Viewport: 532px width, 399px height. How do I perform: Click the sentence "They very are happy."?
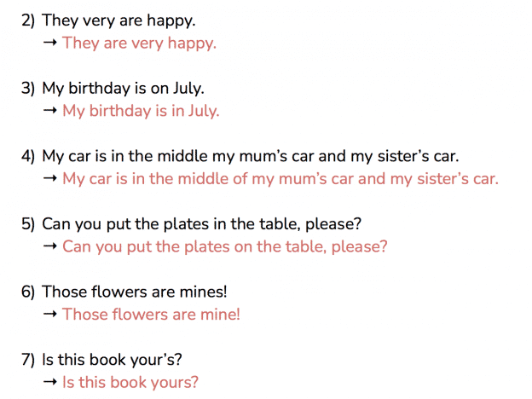(x=119, y=21)
